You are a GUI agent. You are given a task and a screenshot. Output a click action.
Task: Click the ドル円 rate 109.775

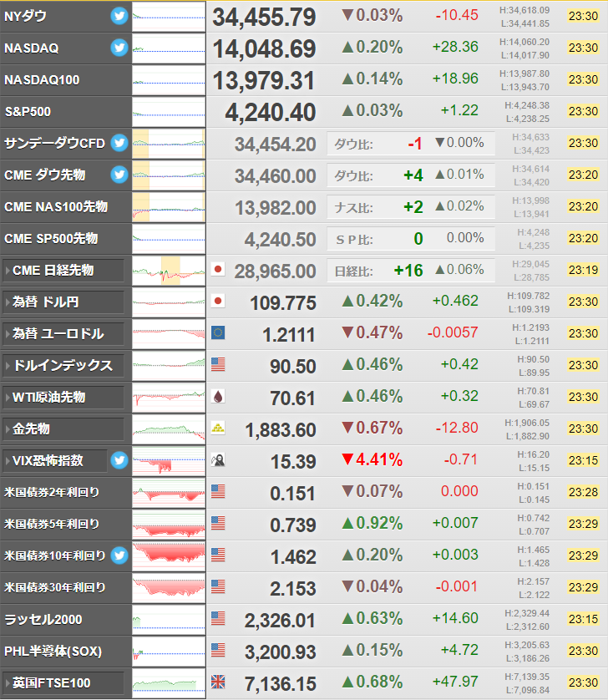tap(283, 303)
